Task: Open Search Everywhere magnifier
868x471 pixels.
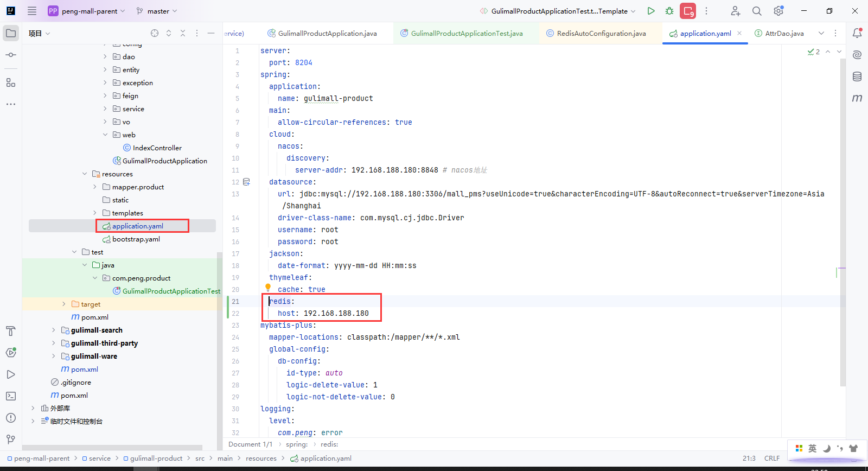Action: [757, 11]
